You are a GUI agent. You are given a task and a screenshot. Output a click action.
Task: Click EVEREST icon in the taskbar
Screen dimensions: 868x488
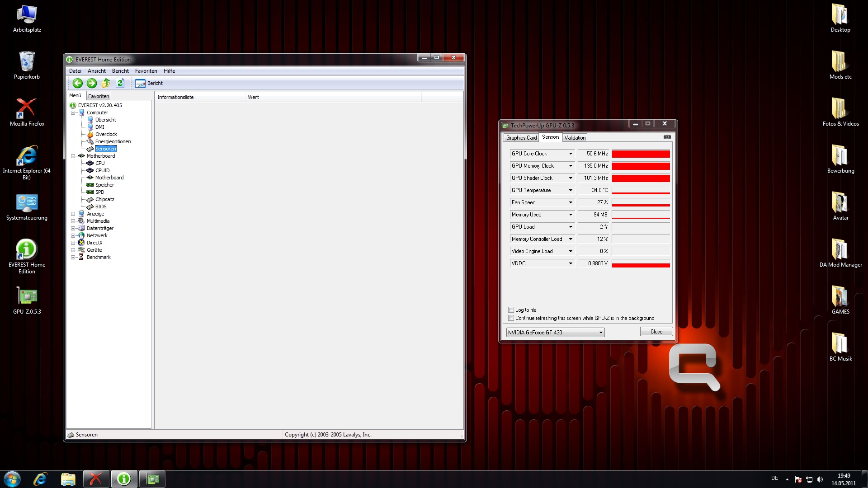(x=124, y=479)
